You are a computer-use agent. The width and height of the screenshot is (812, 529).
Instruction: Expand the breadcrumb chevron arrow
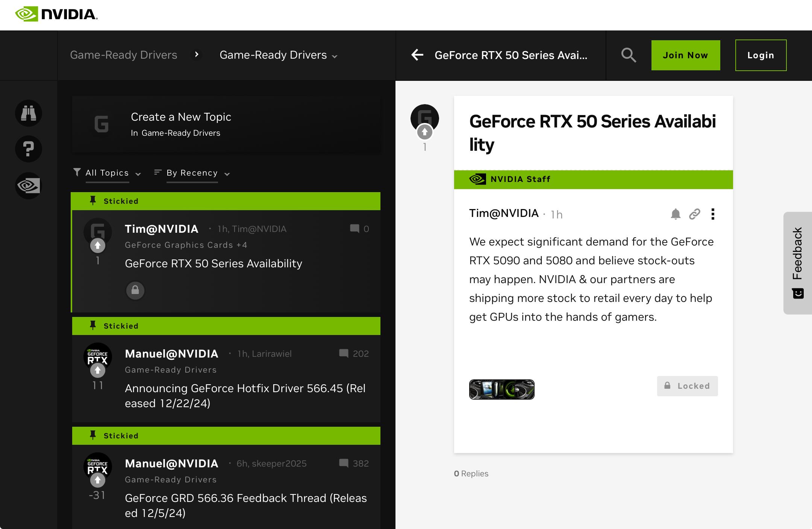click(196, 55)
